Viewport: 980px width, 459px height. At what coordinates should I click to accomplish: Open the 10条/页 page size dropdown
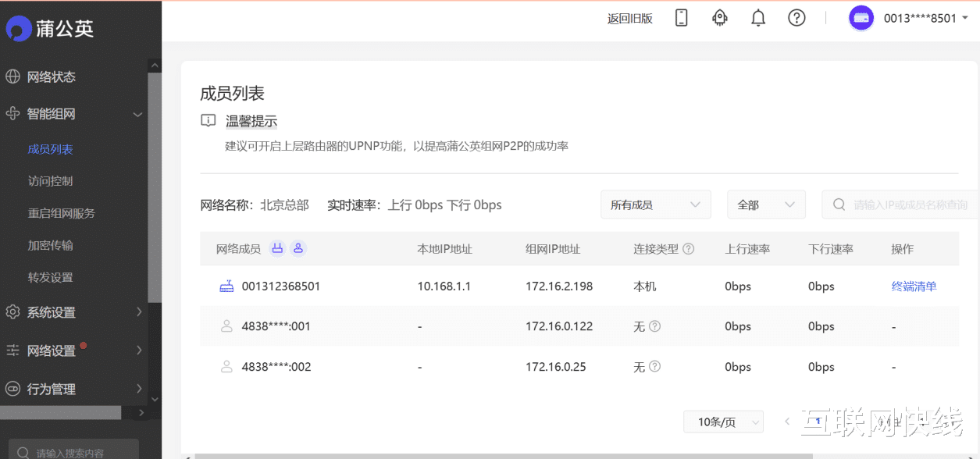[723, 422]
